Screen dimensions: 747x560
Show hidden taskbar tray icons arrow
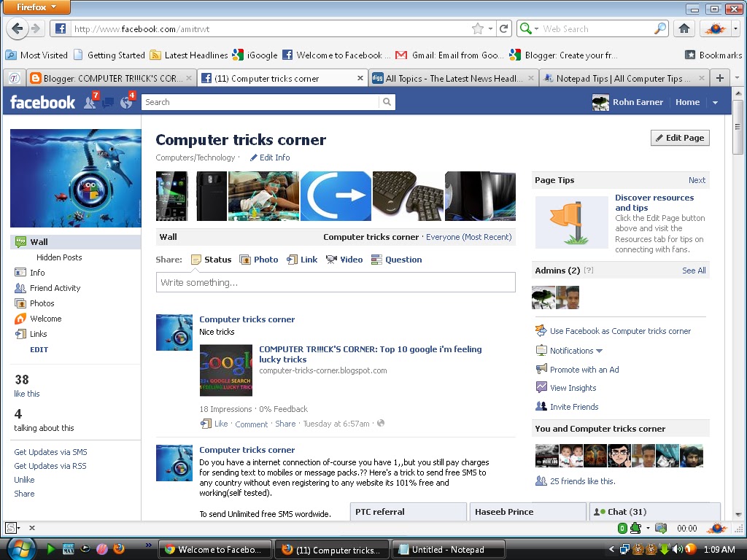[611, 549]
